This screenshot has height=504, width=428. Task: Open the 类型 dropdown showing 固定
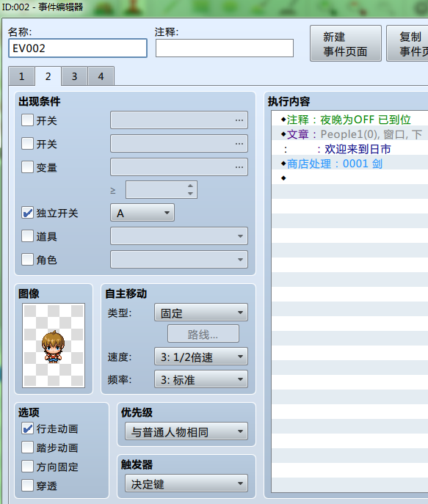[201, 313]
